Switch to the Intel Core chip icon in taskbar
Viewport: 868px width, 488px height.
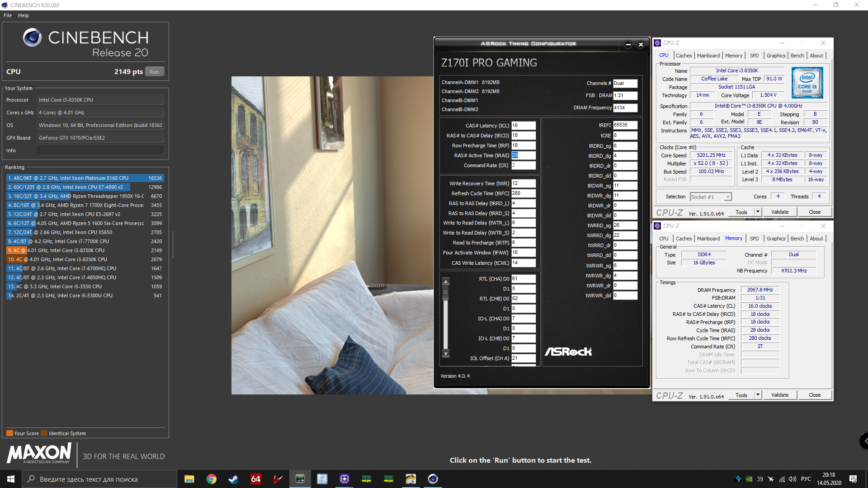coord(322,479)
